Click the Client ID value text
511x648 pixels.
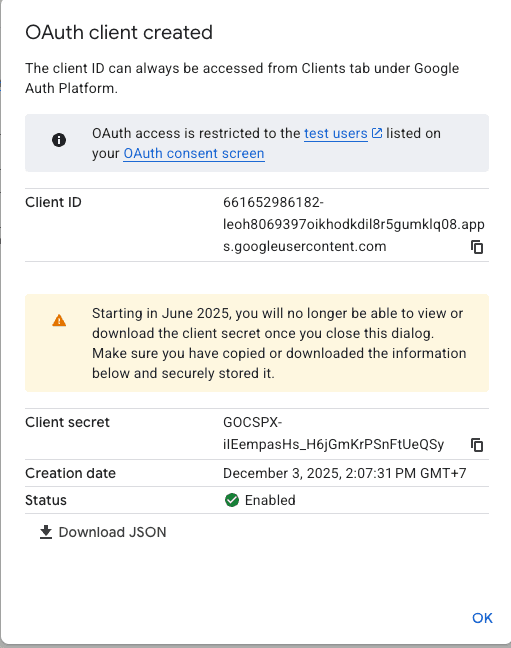(353, 224)
